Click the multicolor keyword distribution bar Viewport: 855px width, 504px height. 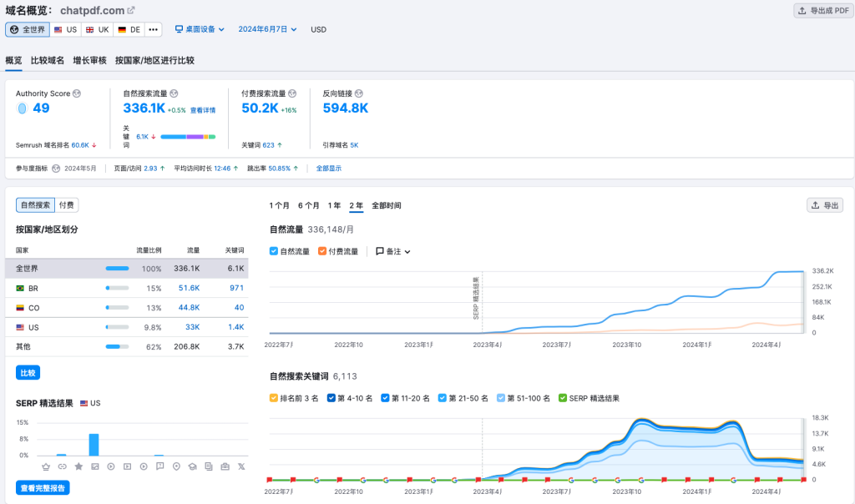click(x=188, y=137)
